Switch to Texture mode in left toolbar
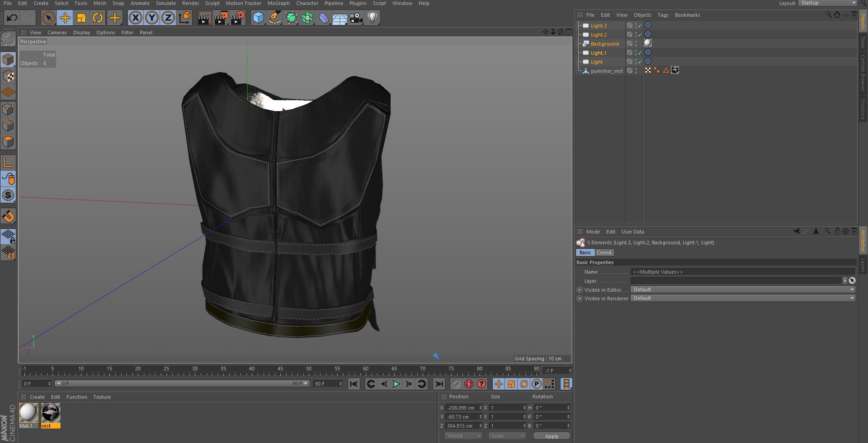This screenshot has width=868, height=443. click(8, 76)
